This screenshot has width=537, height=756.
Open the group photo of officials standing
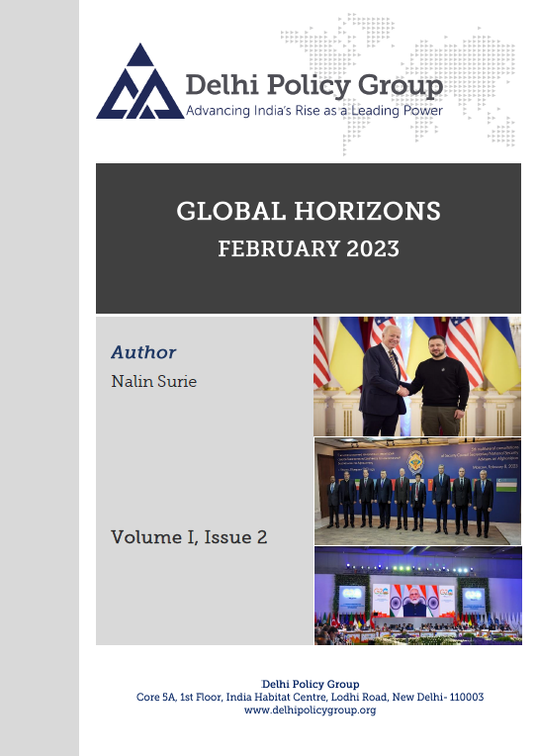pyautogui.click(x=417, y=492)
